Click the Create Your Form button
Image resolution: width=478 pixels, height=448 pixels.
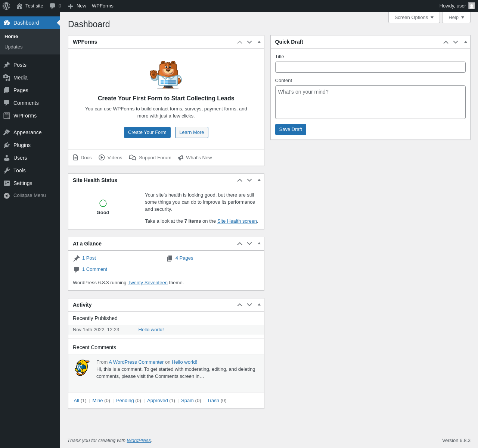click(147, 132)
